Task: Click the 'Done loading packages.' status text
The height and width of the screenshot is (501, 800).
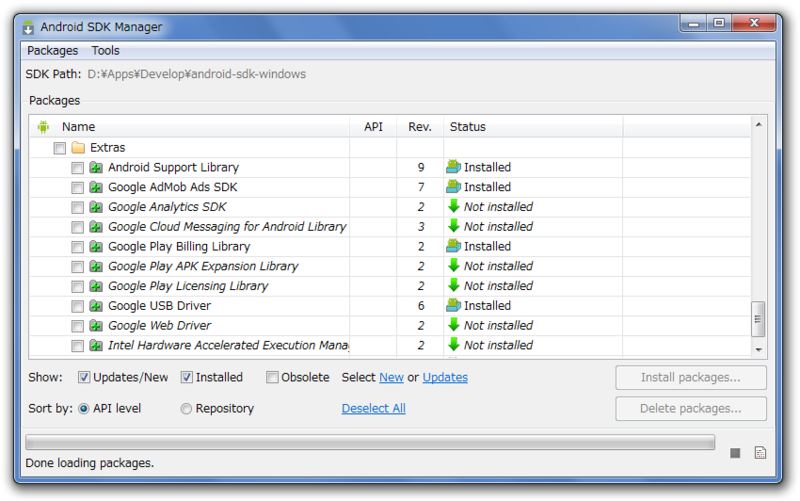Action: 90,463
